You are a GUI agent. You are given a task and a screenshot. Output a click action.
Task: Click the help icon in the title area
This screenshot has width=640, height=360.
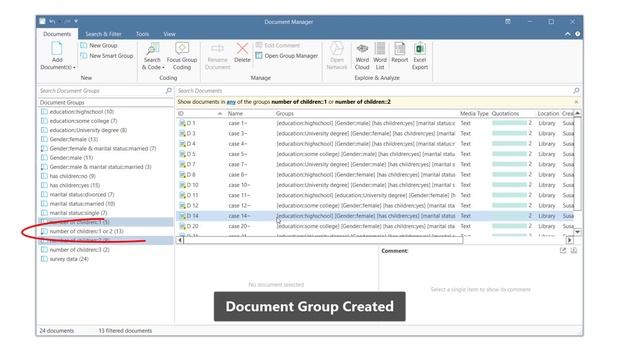pos(578,34)
